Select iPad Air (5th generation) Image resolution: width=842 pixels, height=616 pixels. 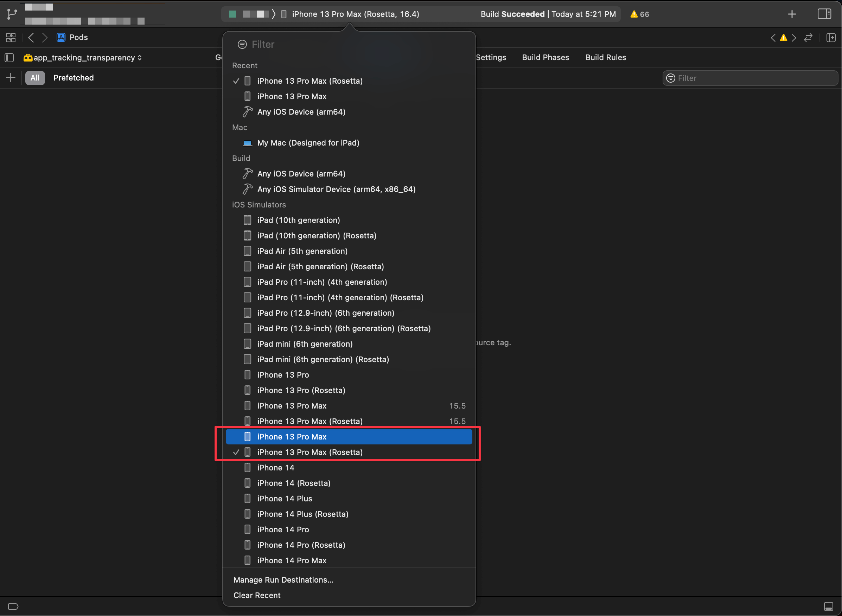tap(349, 251)
